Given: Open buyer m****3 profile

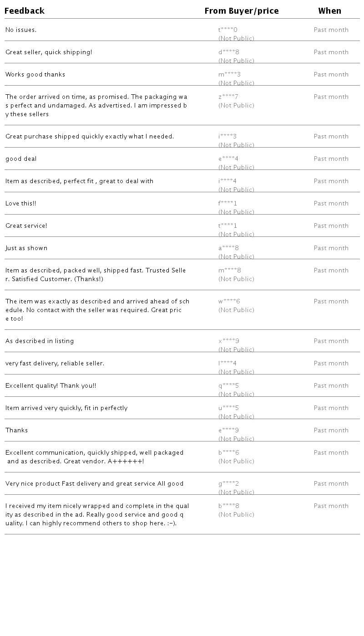Looking at the screenshot, I should pos(229,75).
